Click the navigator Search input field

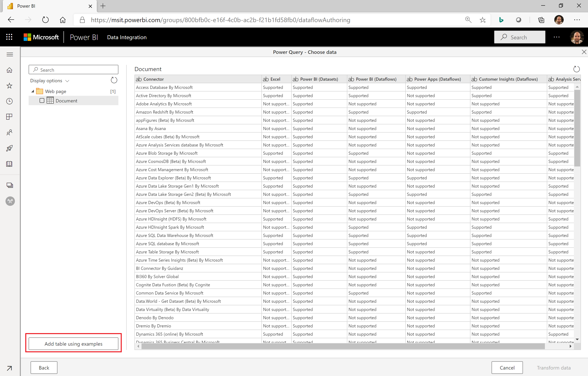[x=73, y=70]
